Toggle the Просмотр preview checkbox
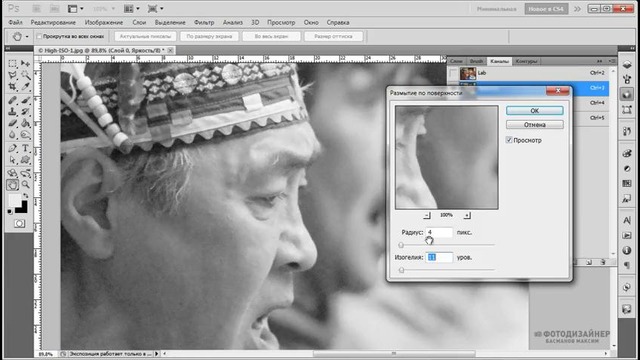Screen dimensions: 640x360 (509, 140)
